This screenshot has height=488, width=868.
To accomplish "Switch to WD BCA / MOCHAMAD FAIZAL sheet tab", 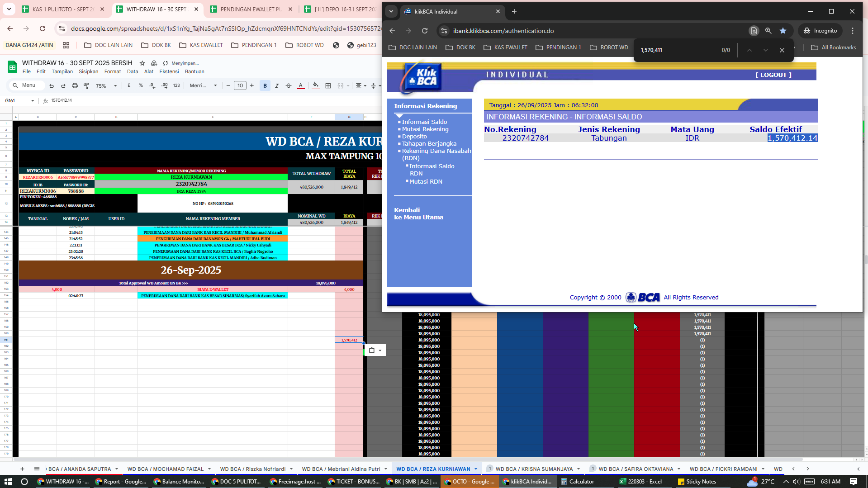I will (x=166, y=469).
